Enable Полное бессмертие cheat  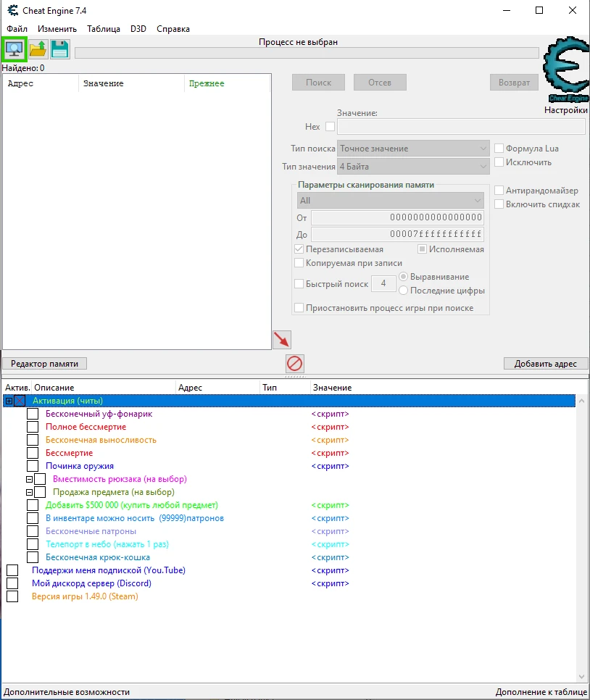click(x=33, y=427)
